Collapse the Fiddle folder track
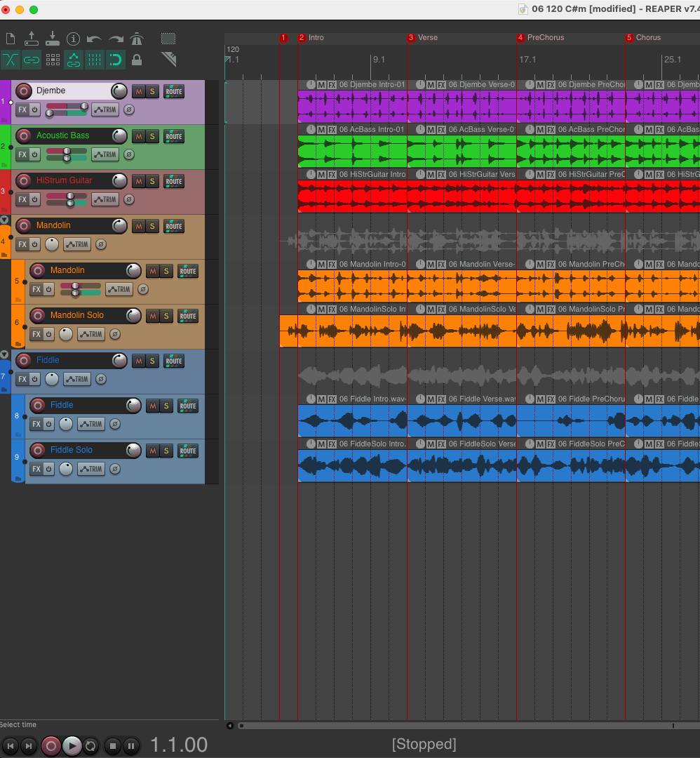Screen dimensions: 700x758 pyautogui.click(x=4, y=355)
